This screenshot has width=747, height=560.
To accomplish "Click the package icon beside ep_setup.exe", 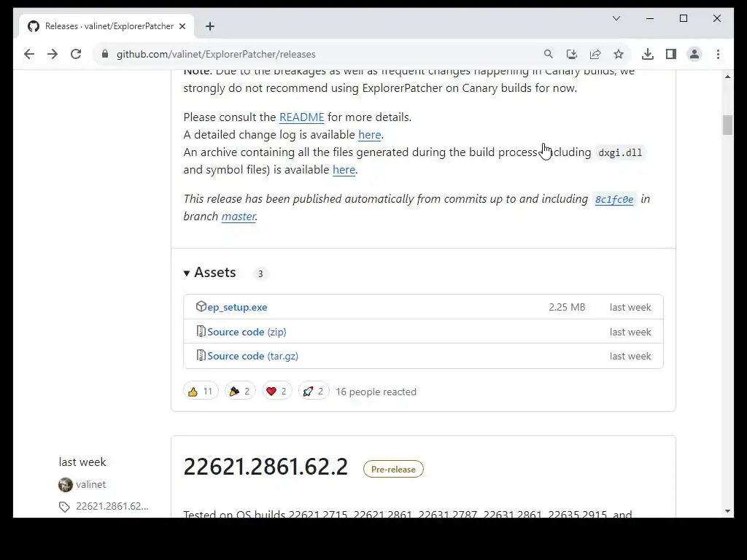I will point(201,307).
